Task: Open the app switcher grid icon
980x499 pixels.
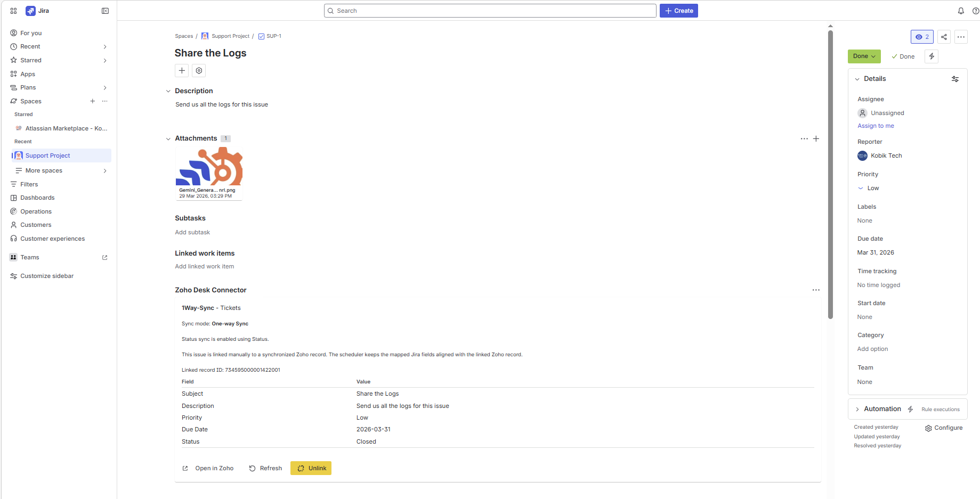Action: pyautogui.click(x=13, y=11)
